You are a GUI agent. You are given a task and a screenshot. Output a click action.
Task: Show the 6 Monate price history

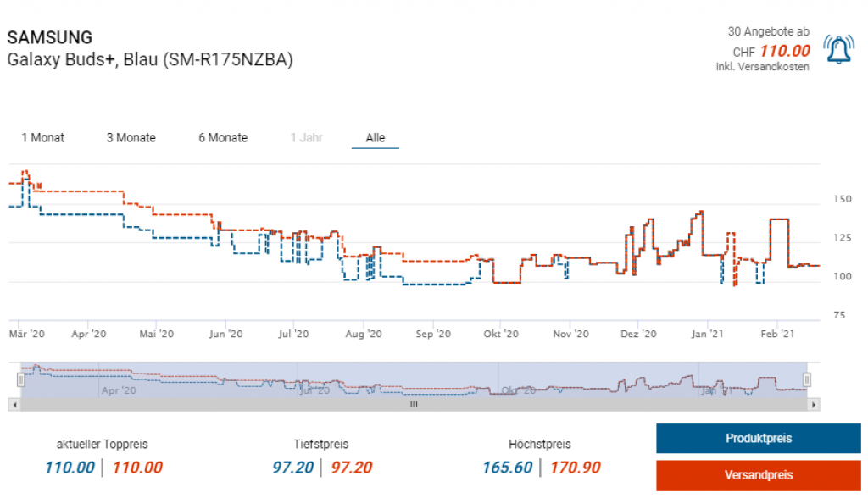[223, 137]
